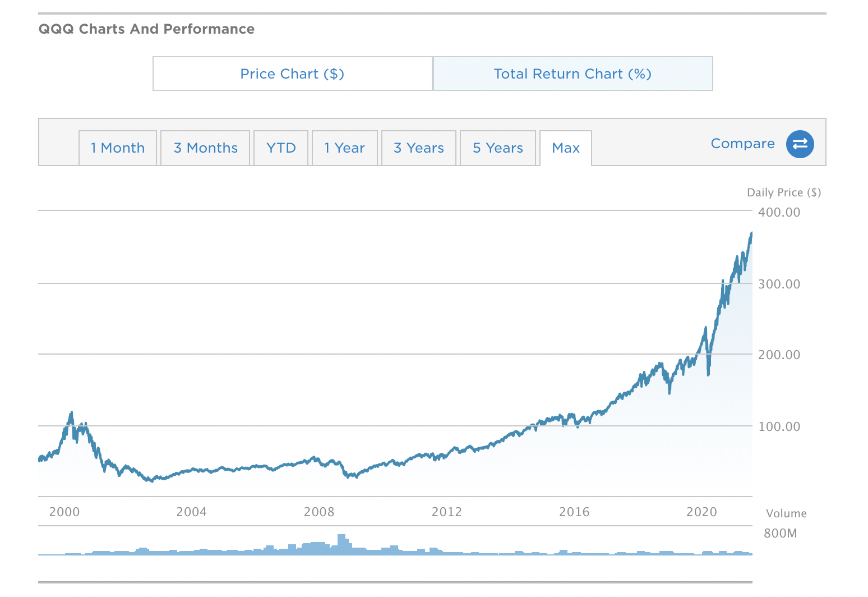Screen dimensions: 868x597
Task: Click the QQQ Charts And Performance heading
Action: click(146, 29)
